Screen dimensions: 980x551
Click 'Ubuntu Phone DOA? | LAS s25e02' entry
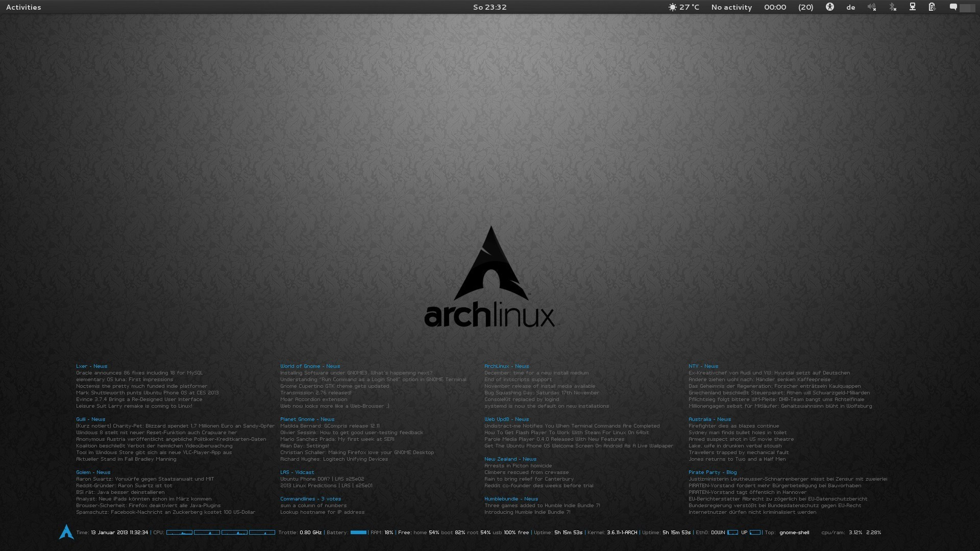pyautogui.click(x=322, y=479)
